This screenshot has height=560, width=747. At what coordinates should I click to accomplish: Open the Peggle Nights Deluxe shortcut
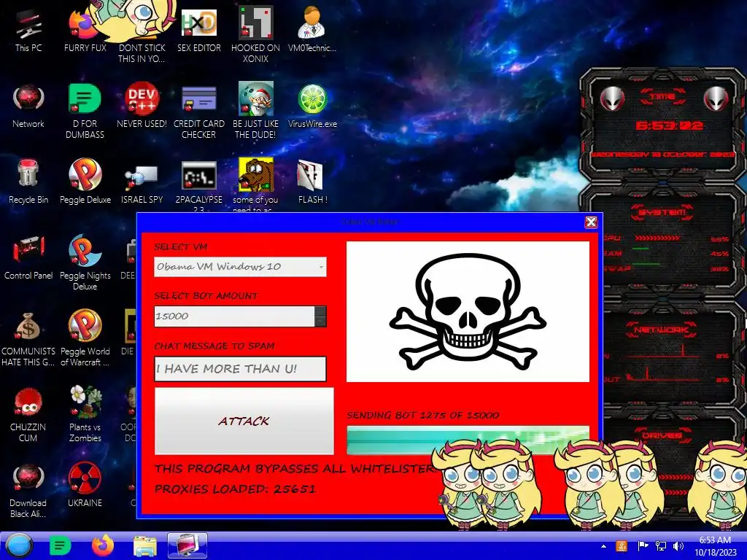[x=85, y=262]
